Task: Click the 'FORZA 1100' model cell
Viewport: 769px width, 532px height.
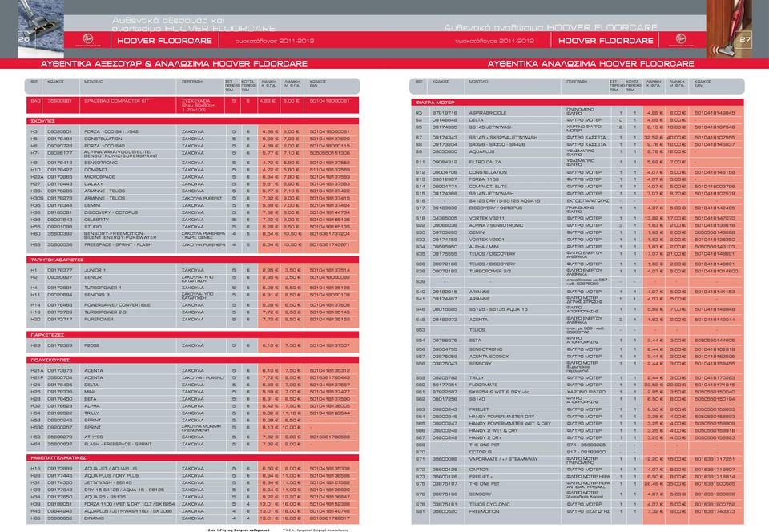Action: [x=484, y=179]
